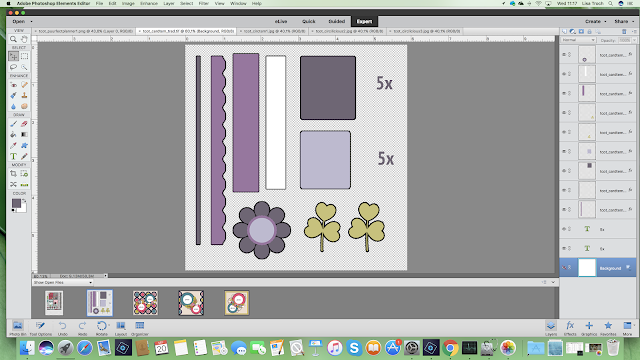Select the Recompose tool
This screenshot has height=360, width=640.
pyautogui.click(x=24, y=173)
